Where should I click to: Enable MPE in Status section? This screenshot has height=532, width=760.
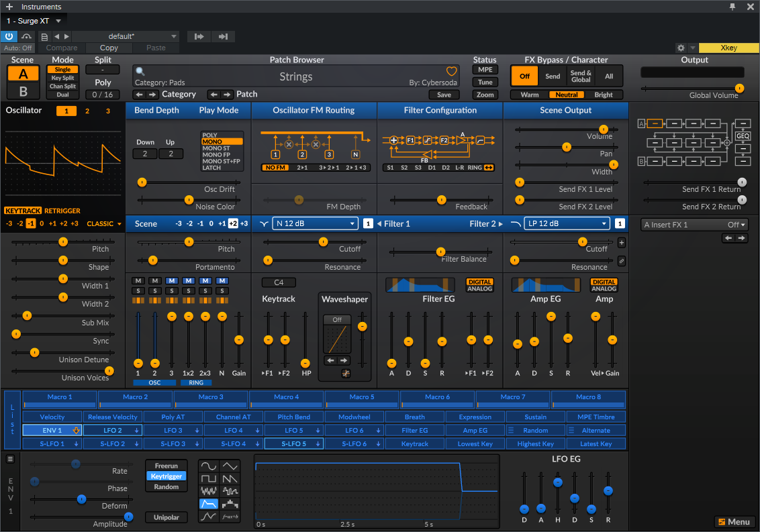(x=485, y=70)
